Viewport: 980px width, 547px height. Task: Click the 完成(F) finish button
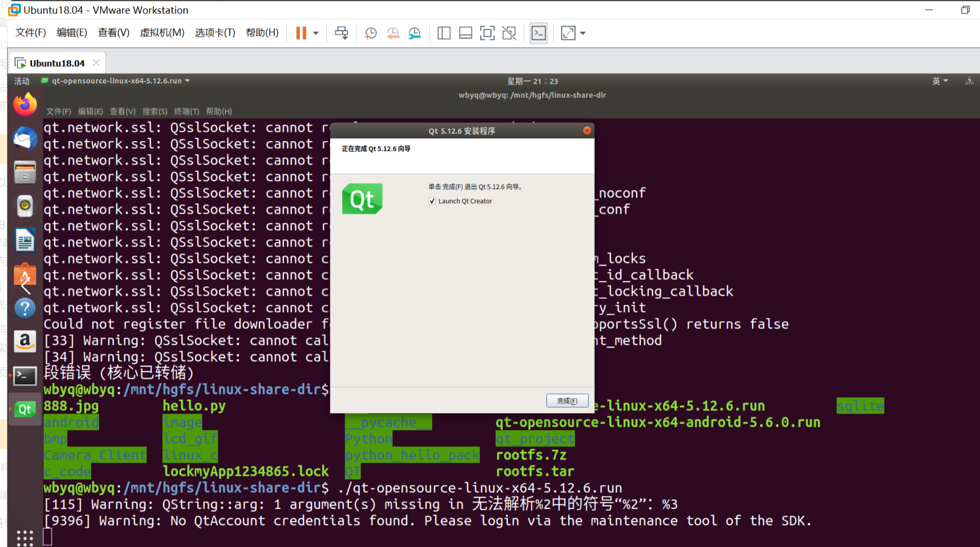coord(567,401)
